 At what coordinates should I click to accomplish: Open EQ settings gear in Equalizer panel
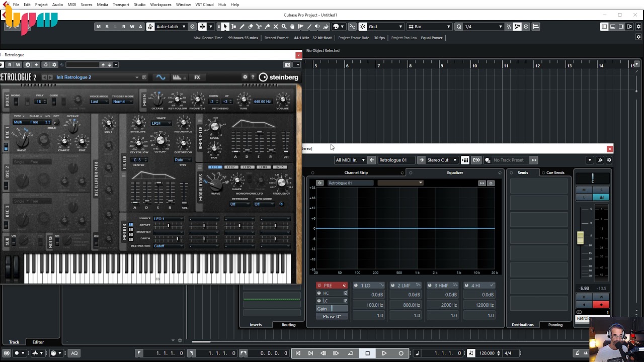(x=491, y=183)
